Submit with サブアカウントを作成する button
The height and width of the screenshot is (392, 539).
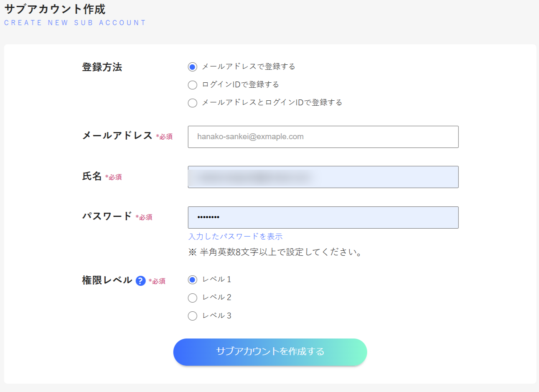[270, 352]
